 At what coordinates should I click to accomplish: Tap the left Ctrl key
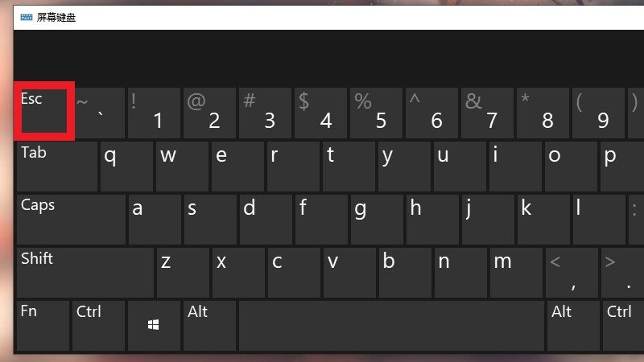coord(98,326)
